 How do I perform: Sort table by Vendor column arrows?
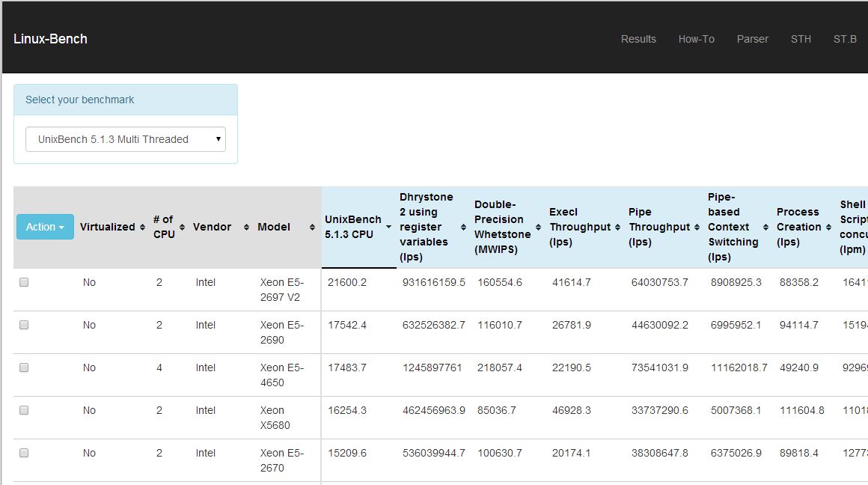coord(246,228)
